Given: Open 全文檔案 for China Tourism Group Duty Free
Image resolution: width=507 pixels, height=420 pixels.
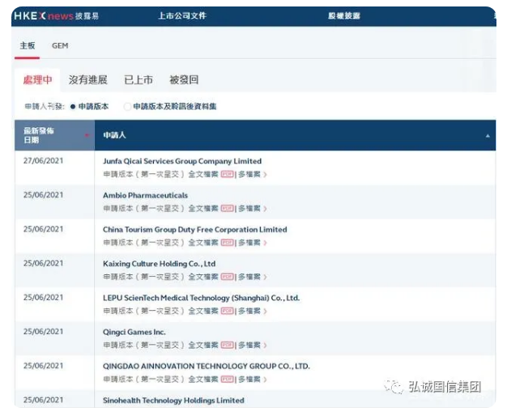Looking at the screenshot, I should point(203,243).
